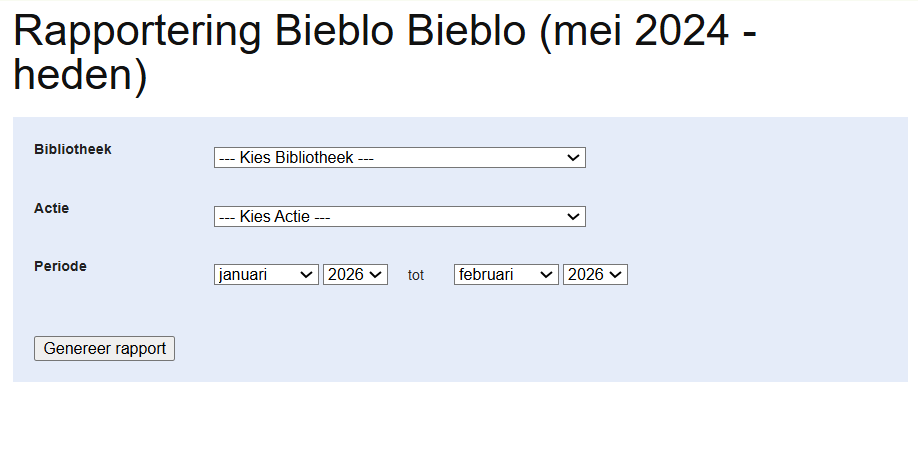Open the Kies Actie dropdown

point(399,217)
